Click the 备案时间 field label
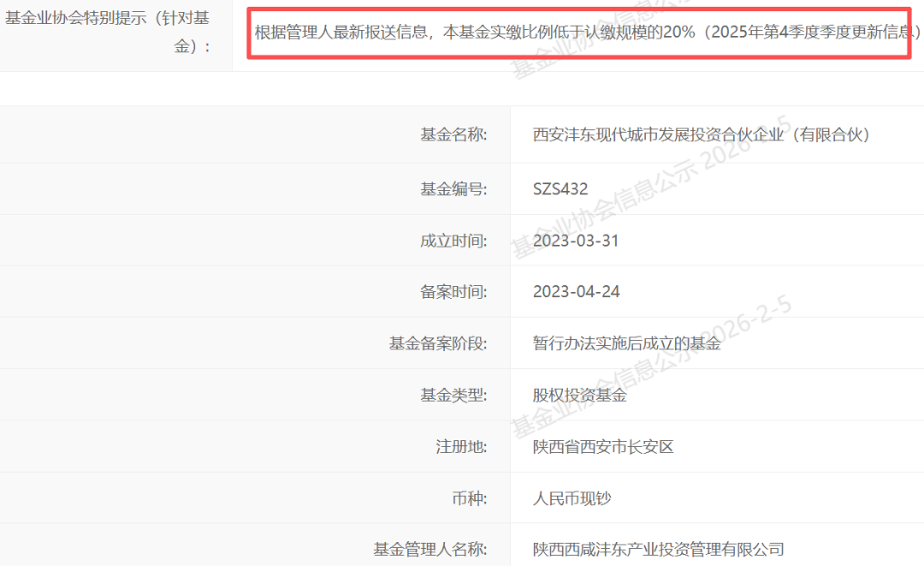 [x=453, y=292]
